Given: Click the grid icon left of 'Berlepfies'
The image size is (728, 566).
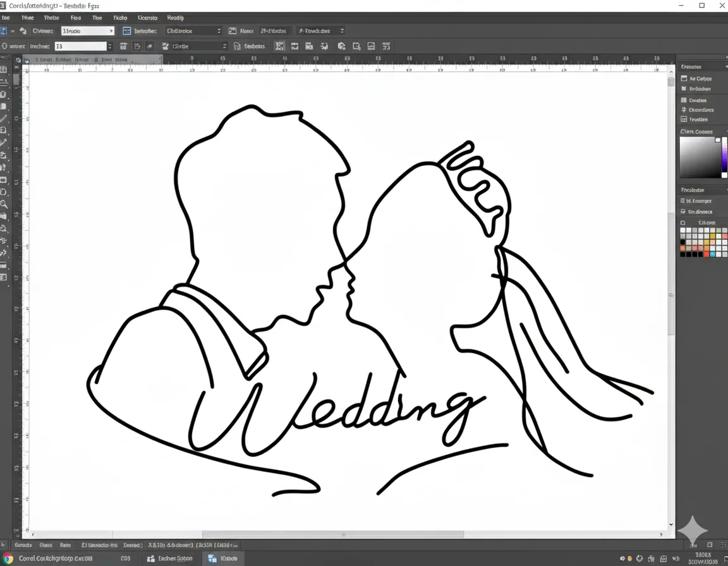Looking at the screenshot, I should (126, 31).
